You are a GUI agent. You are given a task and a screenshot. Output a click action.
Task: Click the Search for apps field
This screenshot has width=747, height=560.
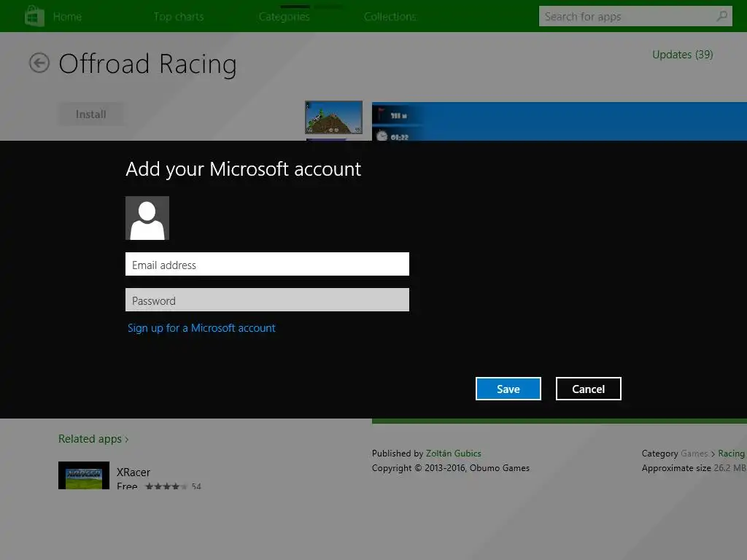coord(635,16)
